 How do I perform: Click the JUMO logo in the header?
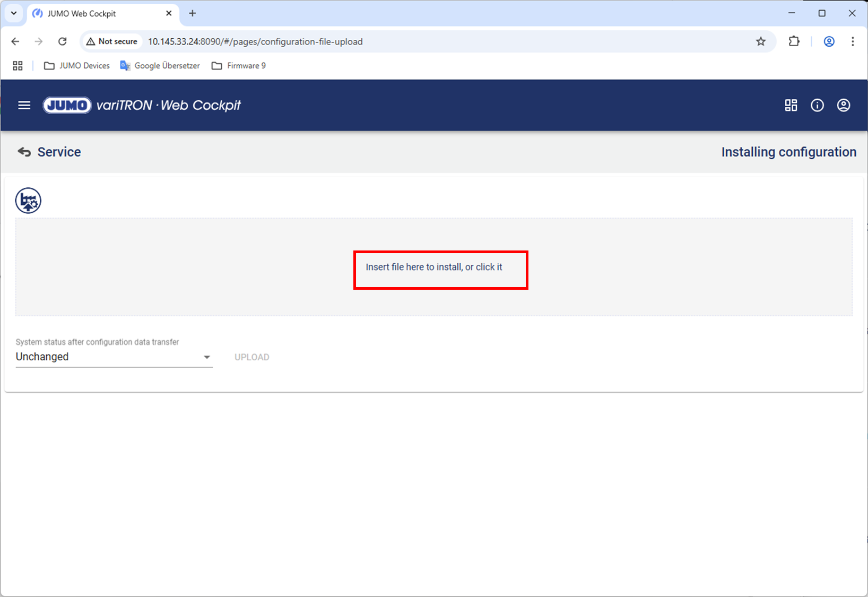click(67, 105)
